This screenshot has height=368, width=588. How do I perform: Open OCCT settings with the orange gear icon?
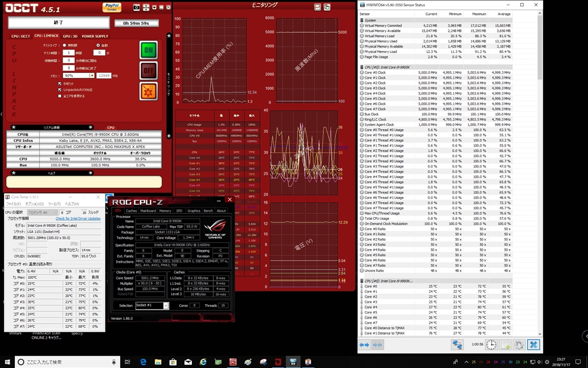(149, 91)
